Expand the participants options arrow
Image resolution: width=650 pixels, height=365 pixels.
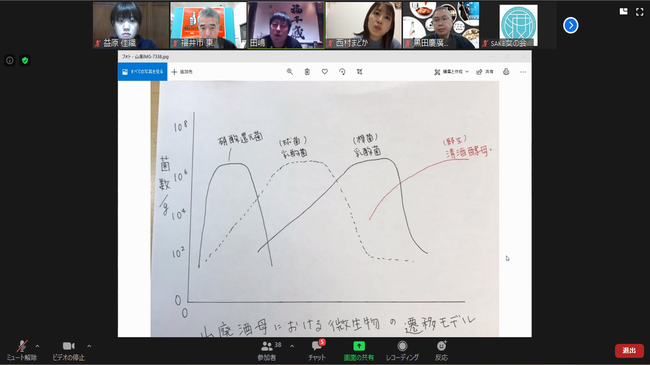click(x=292, y=346)
